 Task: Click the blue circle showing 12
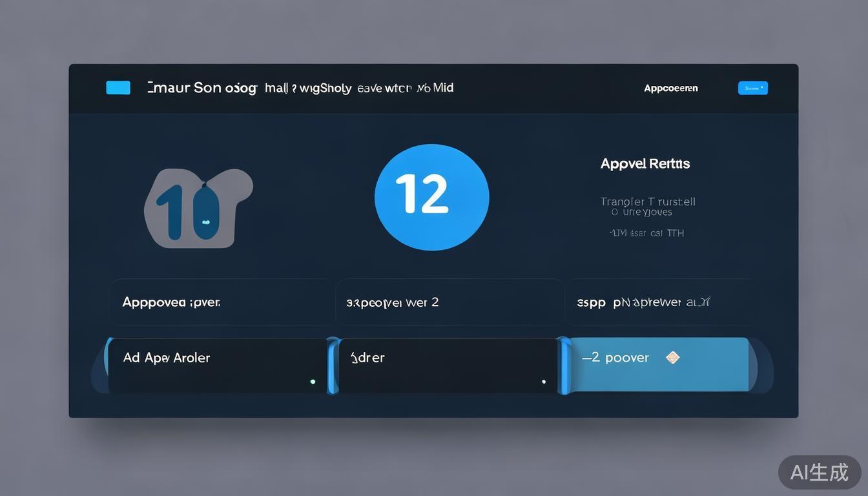pos(431,197)
